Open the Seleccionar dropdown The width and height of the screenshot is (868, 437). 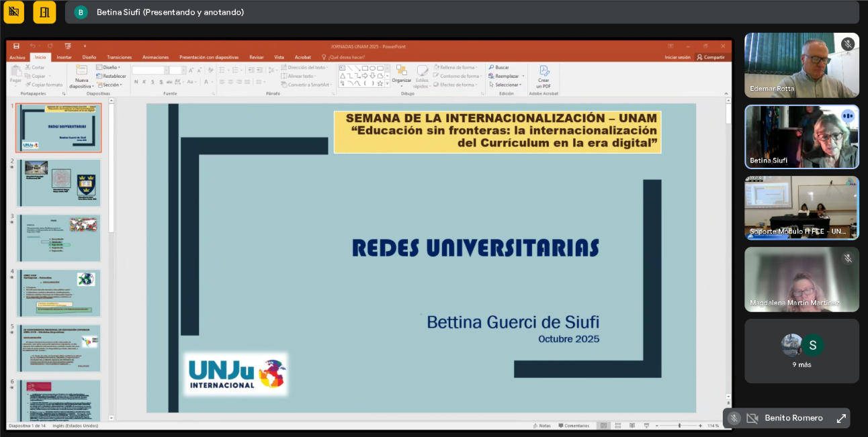(x=507, y=85)
